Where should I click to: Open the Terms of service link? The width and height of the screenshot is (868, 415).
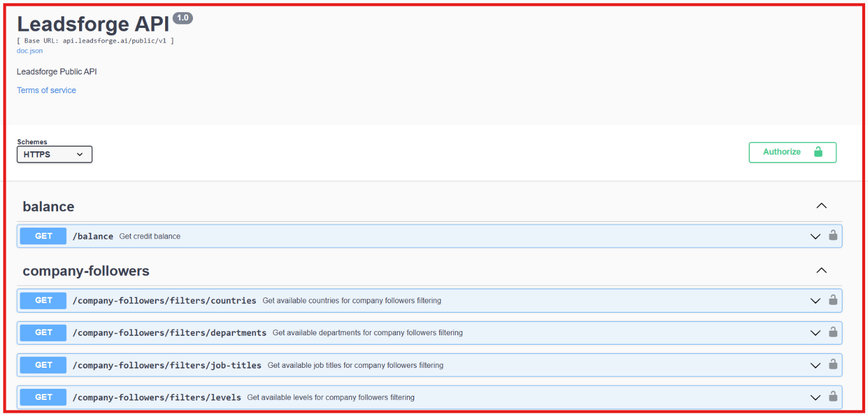47,90
